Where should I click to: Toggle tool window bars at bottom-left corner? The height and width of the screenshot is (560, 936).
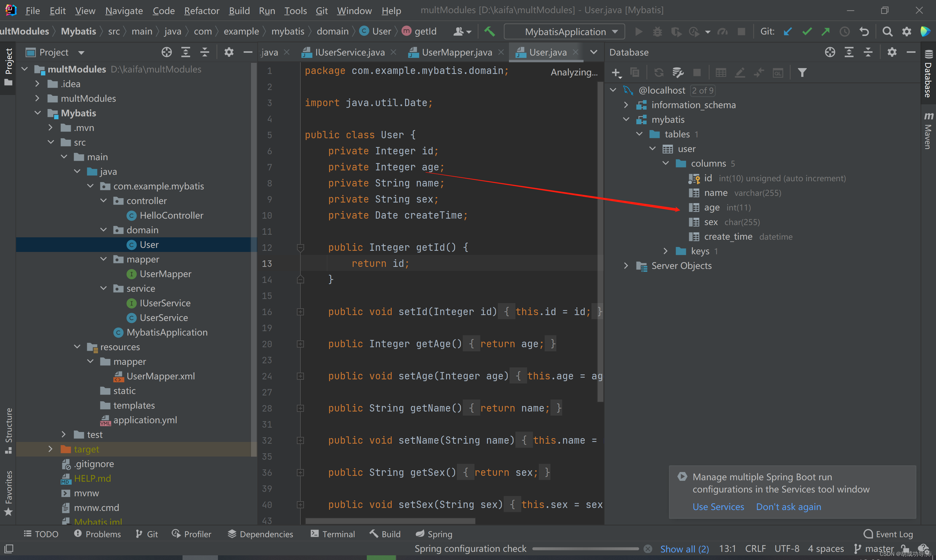tap(8, 548)
